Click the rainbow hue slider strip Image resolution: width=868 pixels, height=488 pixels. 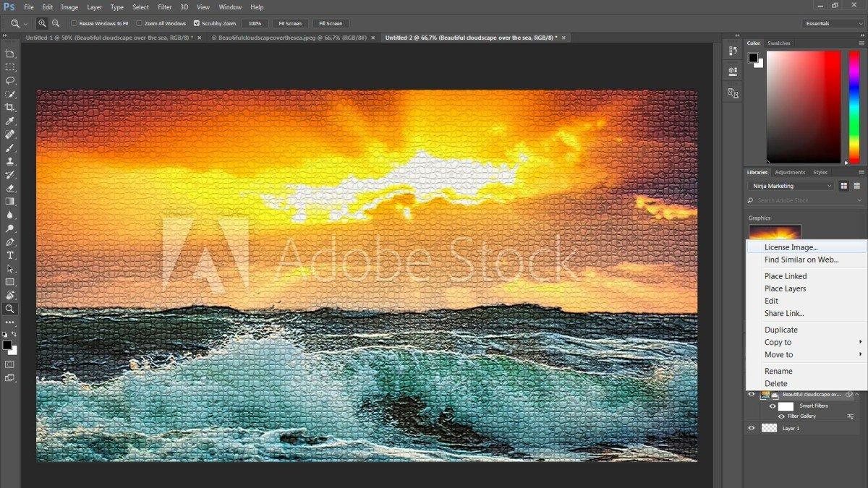tap(854, 107)
